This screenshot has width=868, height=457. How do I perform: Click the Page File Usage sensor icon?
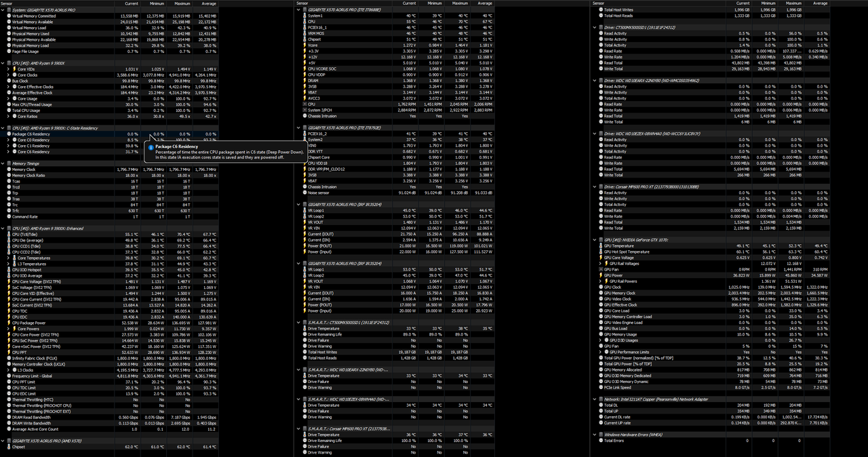(9, 51)
